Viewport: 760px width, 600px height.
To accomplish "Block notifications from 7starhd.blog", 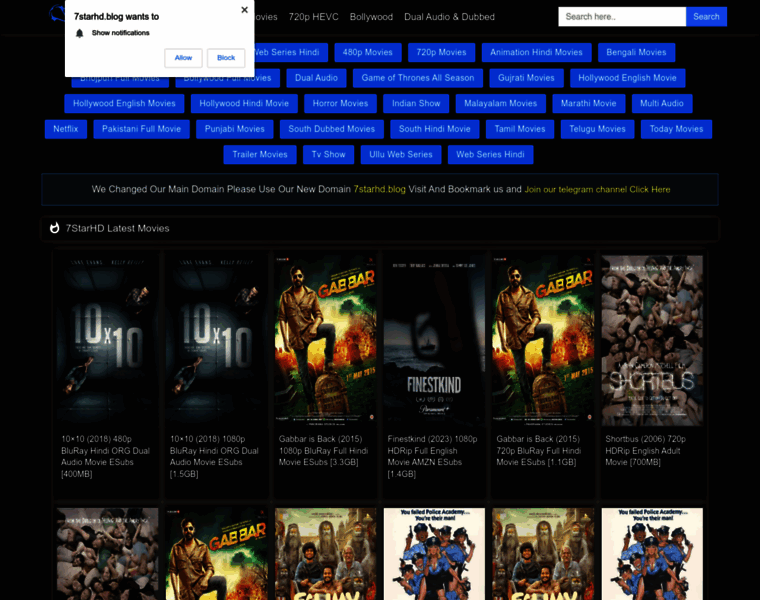I will (226, 58).
